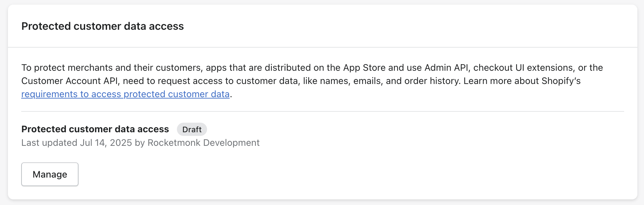
Task: Click the date Jul 14, 2025
Action: point(106,143)
